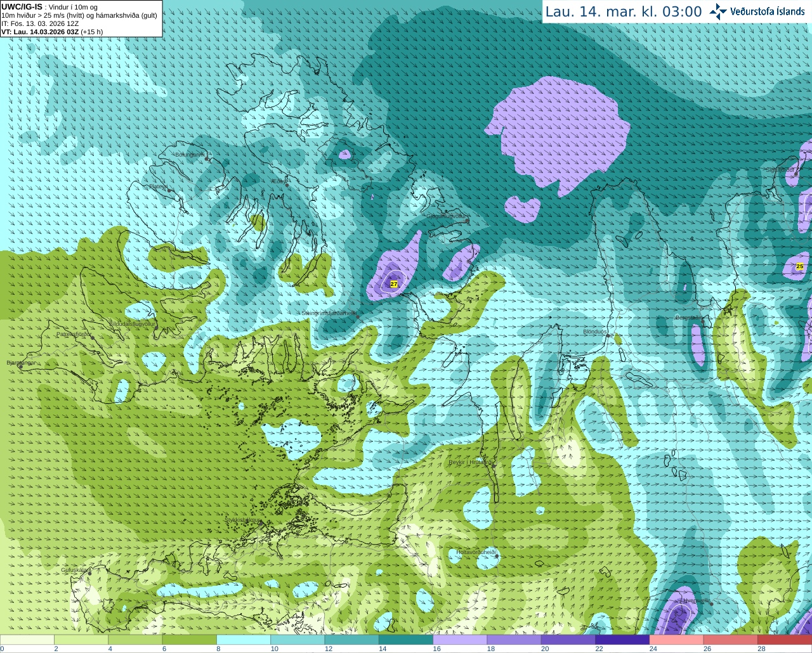This screenshot has height=653, width=812.
Task: Click the Steingrímsfjarðarheiði station label
Action: (329, 313)
